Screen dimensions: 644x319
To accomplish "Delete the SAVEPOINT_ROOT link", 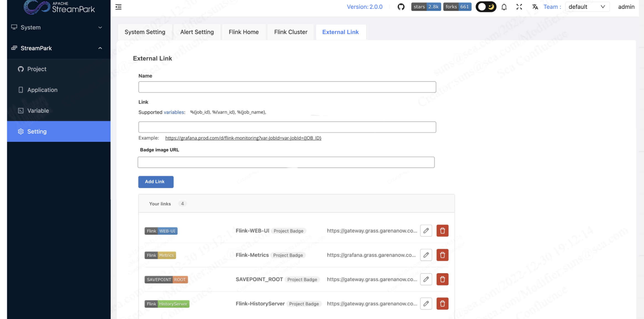I will tap(442, 279).
